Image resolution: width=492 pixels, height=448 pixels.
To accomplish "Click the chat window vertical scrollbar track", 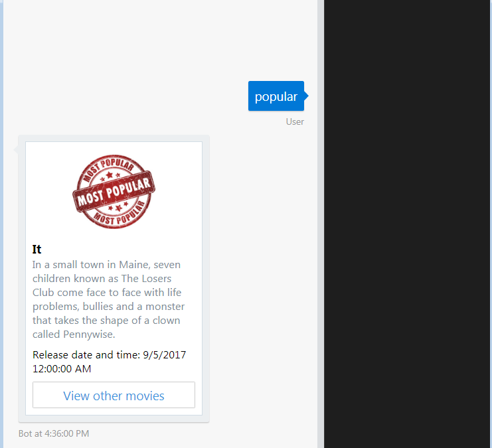I will (321, 224).
